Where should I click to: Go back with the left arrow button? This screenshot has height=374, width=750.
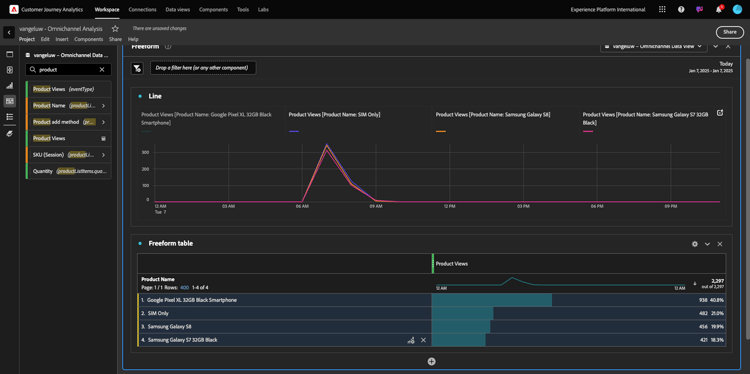pyautogui.click(x=9, y=33)
